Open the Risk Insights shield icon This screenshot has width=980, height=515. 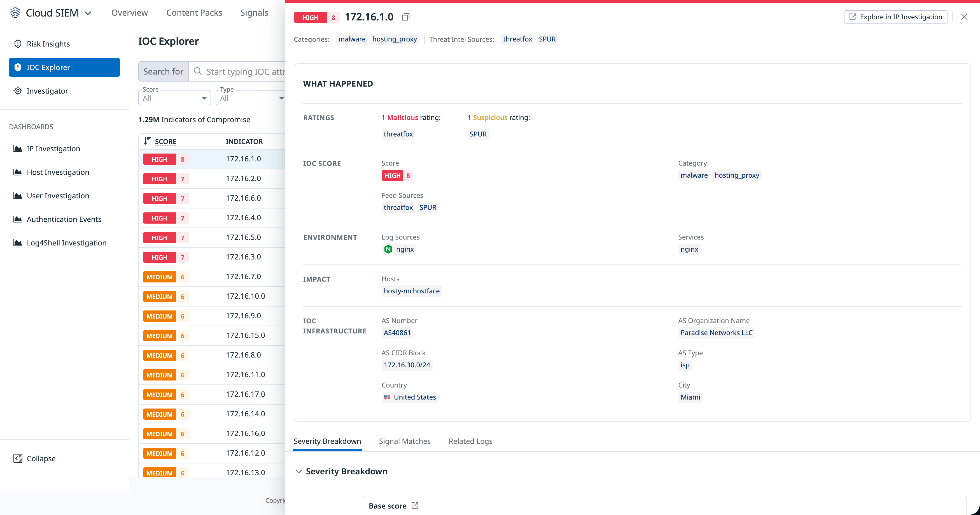[17, 44]
